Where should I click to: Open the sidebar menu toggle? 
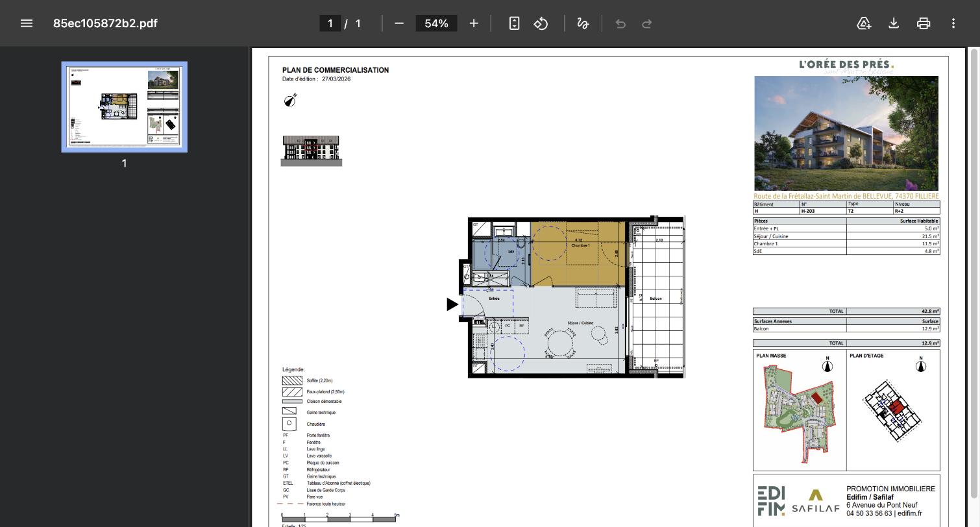(x=27, y=23)
